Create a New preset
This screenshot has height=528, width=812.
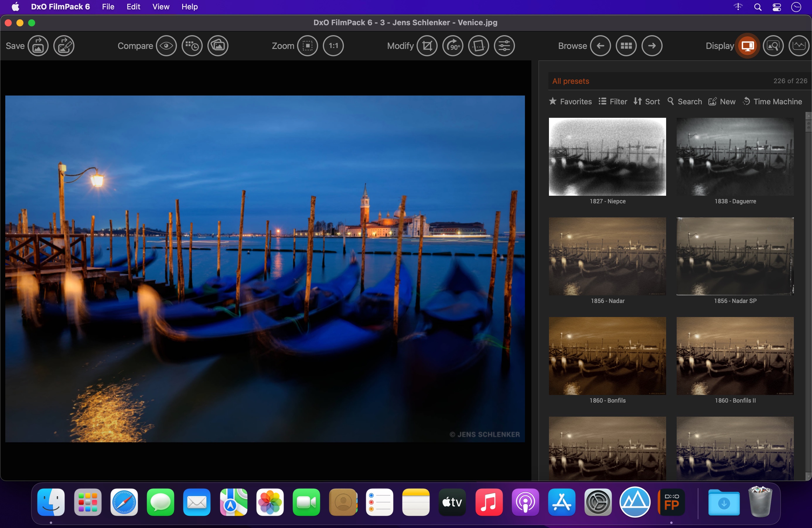[722, 101]
